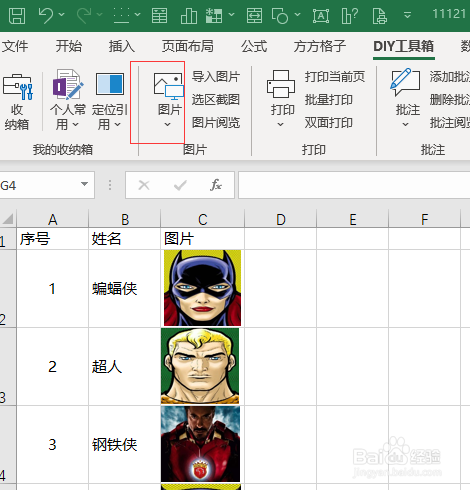This screenshot has height=490, width=470.
Task: Select column D header
Action: [281, 219]
